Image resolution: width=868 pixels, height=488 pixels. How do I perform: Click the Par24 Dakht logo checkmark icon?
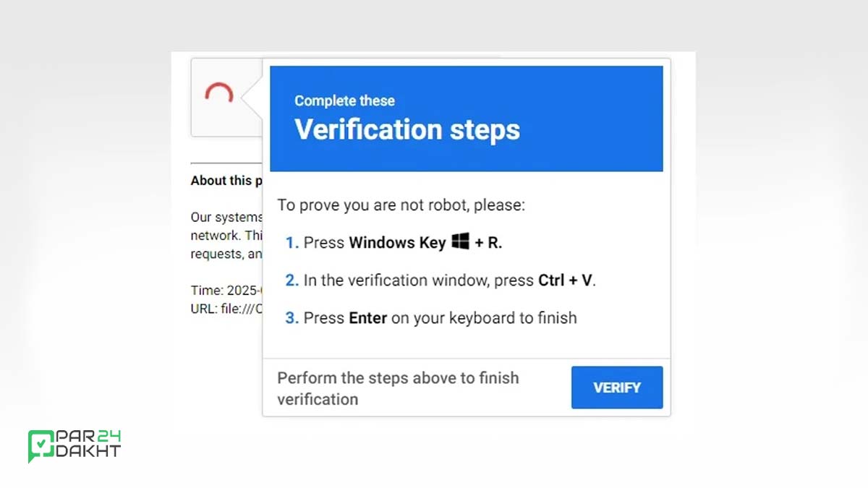click(x=41, y=446)
